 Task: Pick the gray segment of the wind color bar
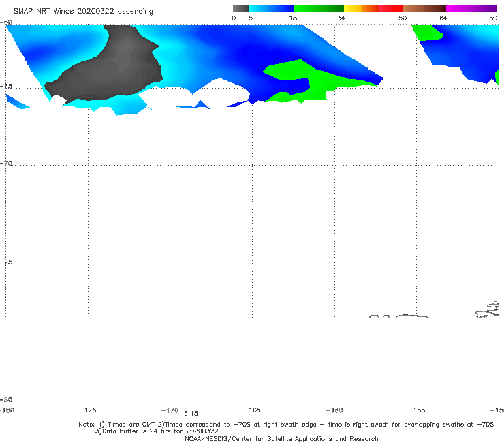point(241,8)
